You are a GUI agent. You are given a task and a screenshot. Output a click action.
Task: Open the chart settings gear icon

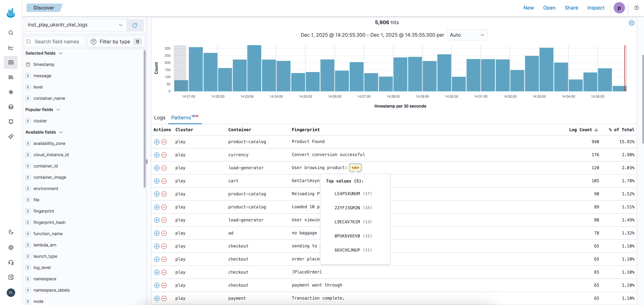(x=631, y=23)
